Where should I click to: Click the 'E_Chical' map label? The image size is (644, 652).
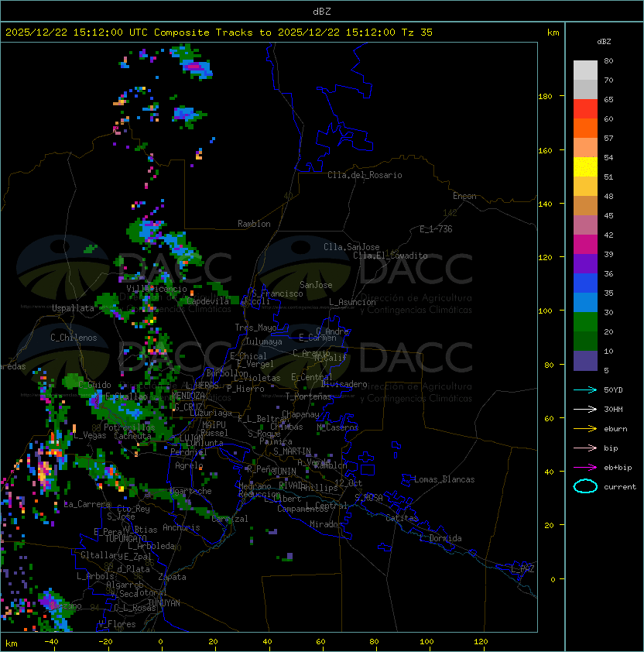click(248, 356)
